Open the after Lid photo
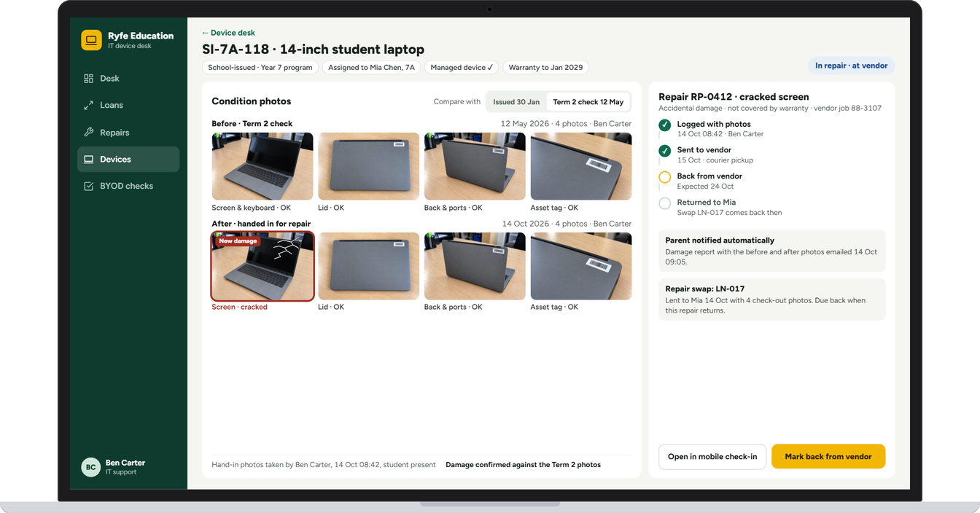Viewport: 980px width, 513px height. (x=369, y=266)
